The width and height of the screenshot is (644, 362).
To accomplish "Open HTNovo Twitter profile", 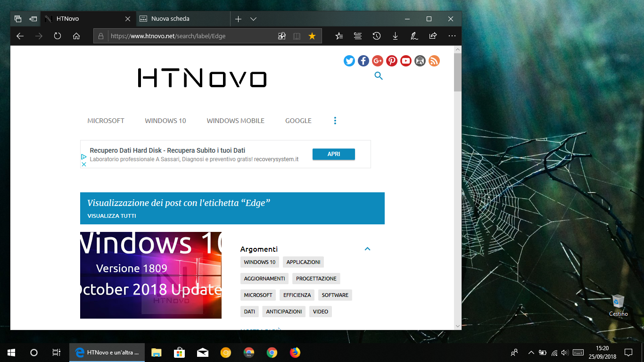I will [x=349, y=61].
